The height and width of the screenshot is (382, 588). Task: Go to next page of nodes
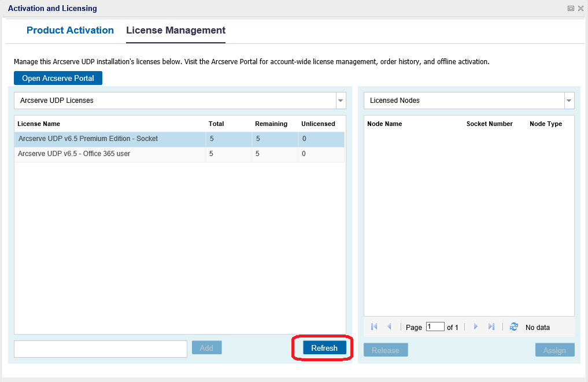[x=475, y=327]
